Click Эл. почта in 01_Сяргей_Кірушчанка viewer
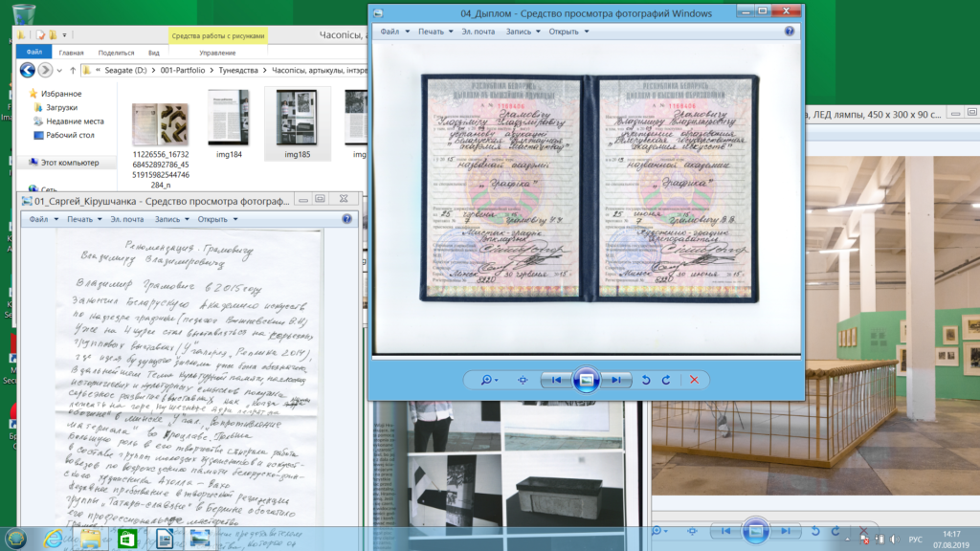The width and height of the screenshot is (980, 551). point(127,219)
